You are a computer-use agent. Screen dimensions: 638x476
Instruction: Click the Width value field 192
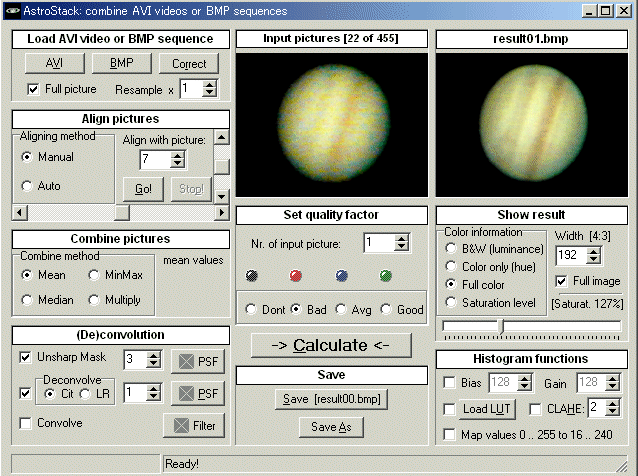pyautogui.click(x=571, y=255)
